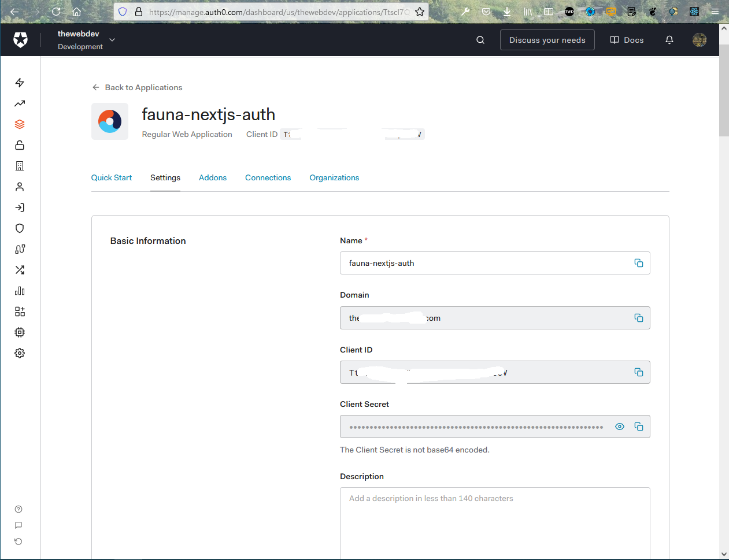Save the page to Pocket
The height and width of the screenshot is (560, 729).
click(486, 12)
